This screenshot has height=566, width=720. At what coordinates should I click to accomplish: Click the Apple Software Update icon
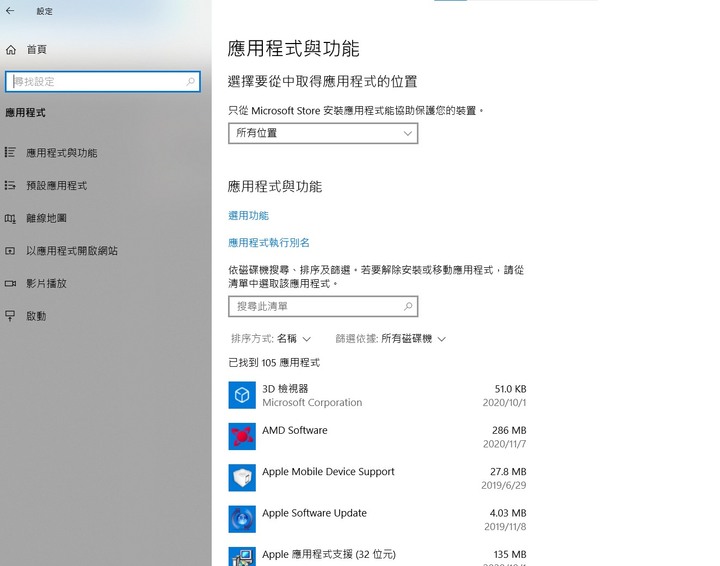(x=242, y=519)
